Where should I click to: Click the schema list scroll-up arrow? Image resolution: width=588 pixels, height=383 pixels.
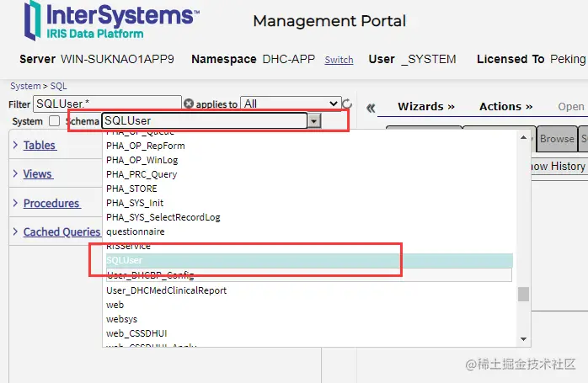tap(523, 137)
